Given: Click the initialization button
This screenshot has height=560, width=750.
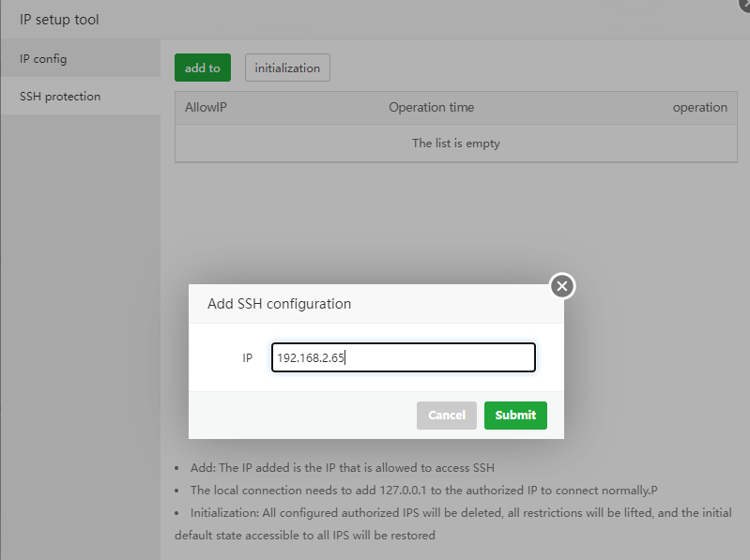Looking at the screenshot, I should coord(287,68).
